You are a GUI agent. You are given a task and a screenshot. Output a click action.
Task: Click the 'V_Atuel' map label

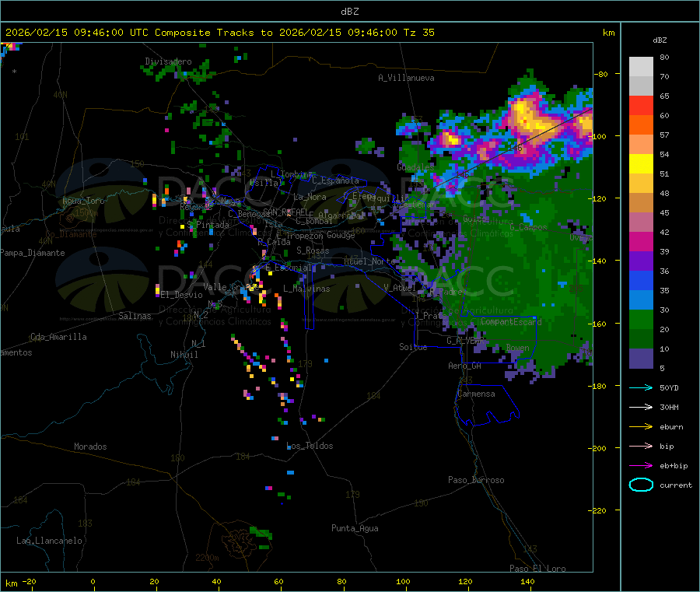400,288
